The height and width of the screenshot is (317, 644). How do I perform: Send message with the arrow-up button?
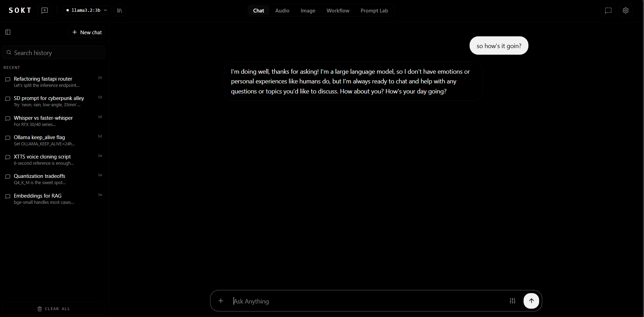coord(531,301)
